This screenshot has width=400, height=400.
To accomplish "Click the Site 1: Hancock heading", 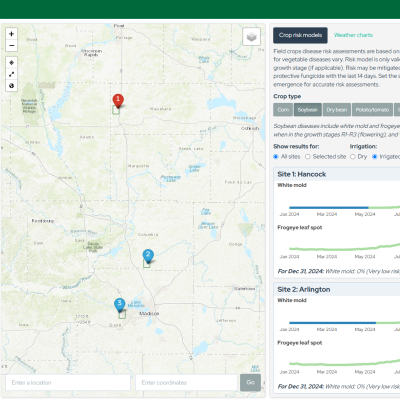I will 302,174.
